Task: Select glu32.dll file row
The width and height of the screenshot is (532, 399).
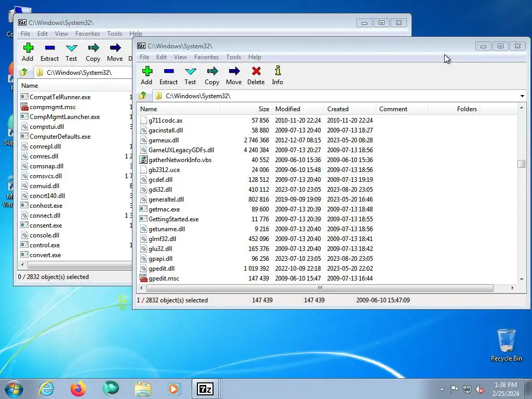Action: click(160, 248)
